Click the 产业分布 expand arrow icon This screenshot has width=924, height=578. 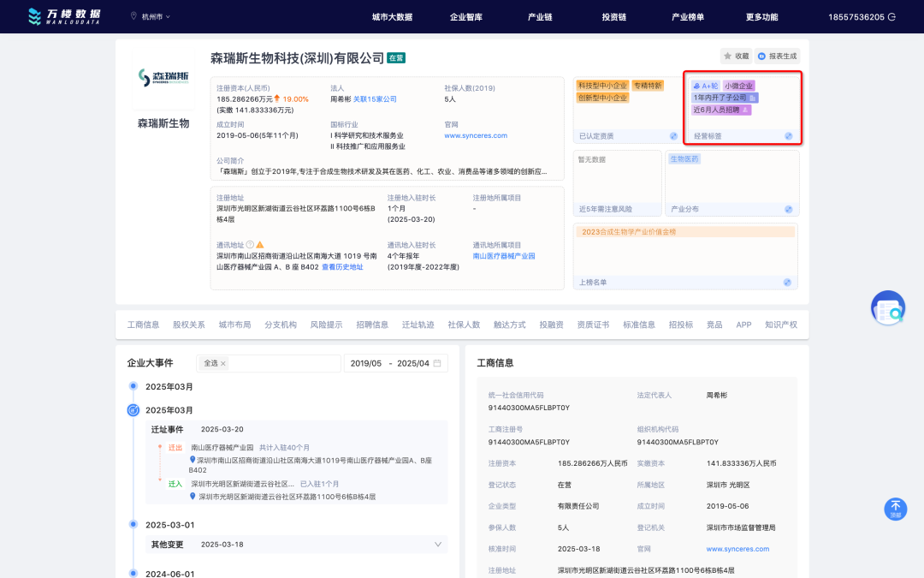tap(789, 208)
